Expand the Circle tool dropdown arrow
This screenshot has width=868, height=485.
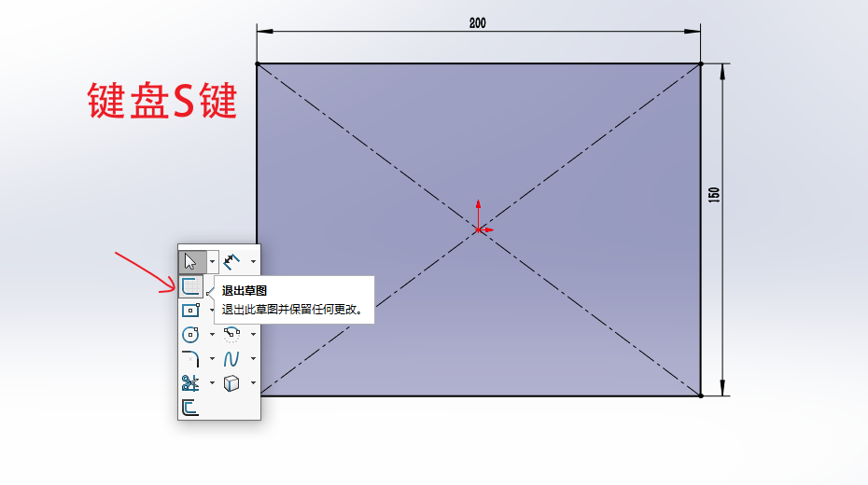[x=213, y=334]
